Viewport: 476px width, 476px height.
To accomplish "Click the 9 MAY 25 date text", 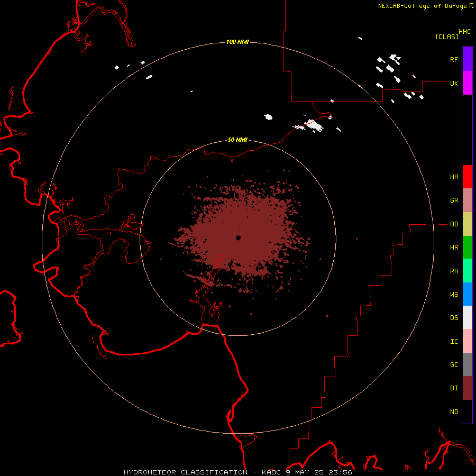I will (x=305, y=472).
